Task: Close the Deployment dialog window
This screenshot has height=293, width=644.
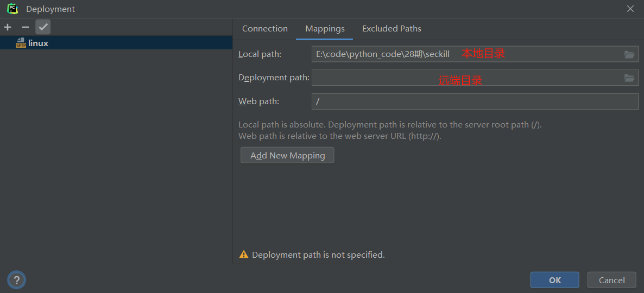Action: tap(630, 9)
